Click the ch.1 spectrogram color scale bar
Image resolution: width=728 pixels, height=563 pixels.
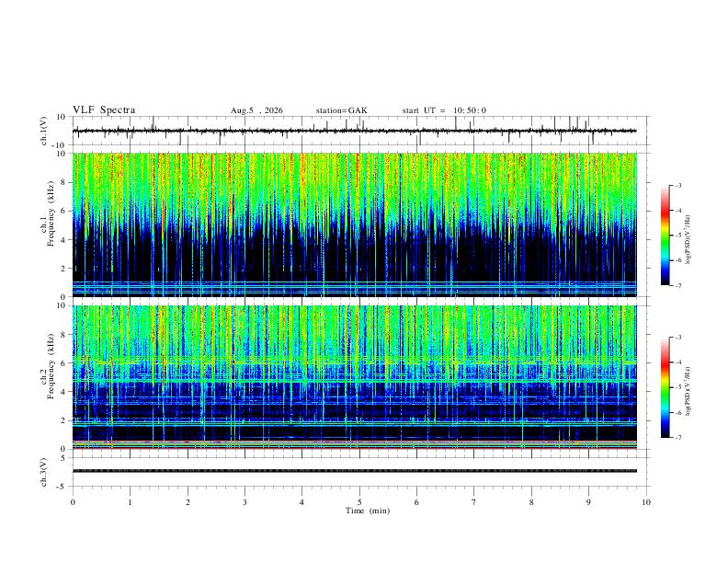pos(665,236)
